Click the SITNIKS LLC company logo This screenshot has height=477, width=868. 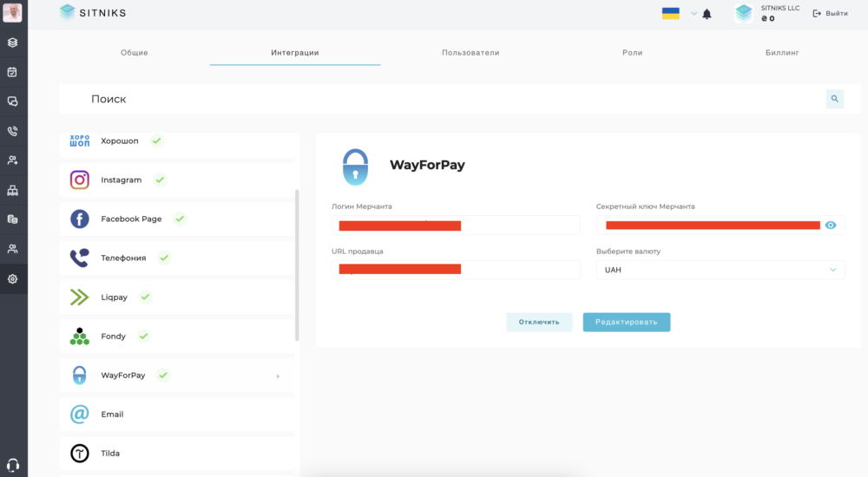point(744,13)
